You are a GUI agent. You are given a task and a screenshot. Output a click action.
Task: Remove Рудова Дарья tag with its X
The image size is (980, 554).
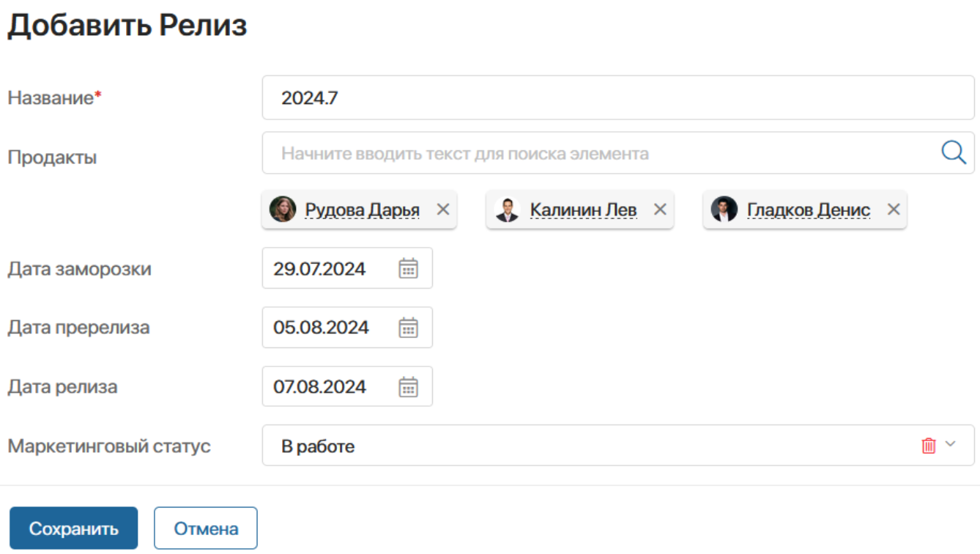(443, 210)
